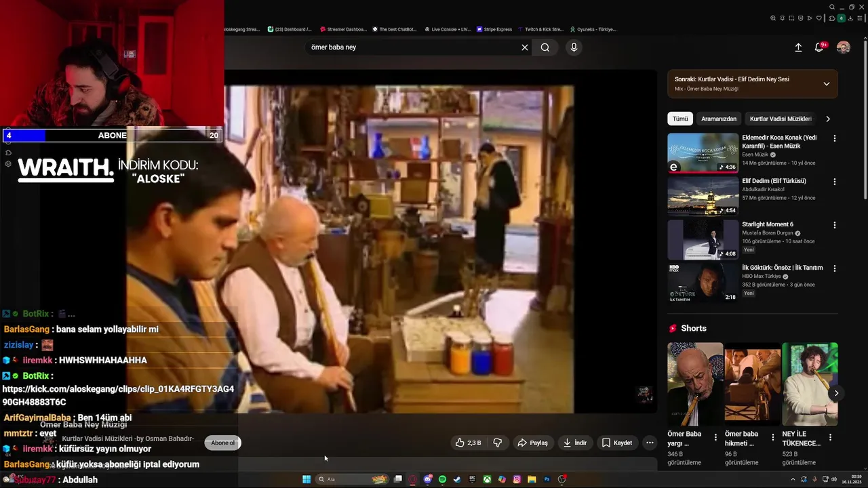Switch to the Stripe Express browser tab
This screenshot has width=868, height=488.
[x=494, y=29]
